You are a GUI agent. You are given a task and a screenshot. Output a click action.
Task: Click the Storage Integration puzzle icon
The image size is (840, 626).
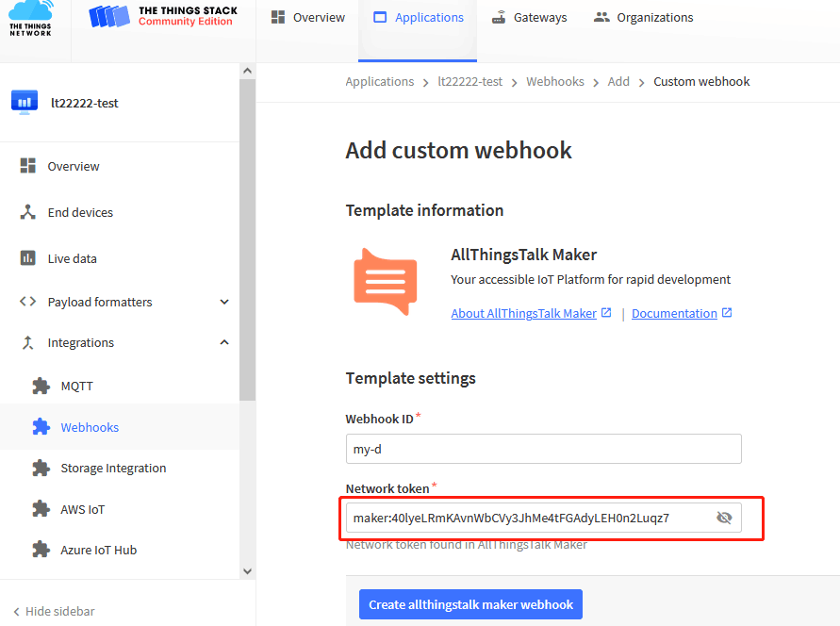[41, 468]
